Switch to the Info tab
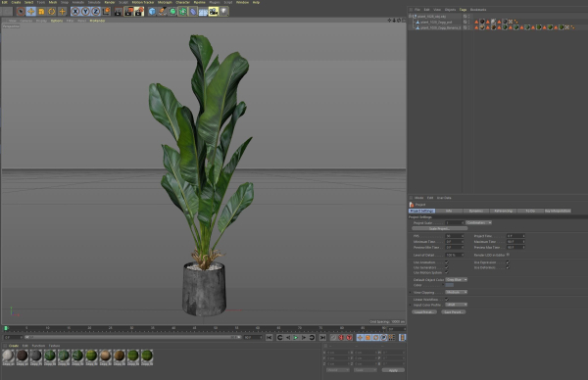 449,211
